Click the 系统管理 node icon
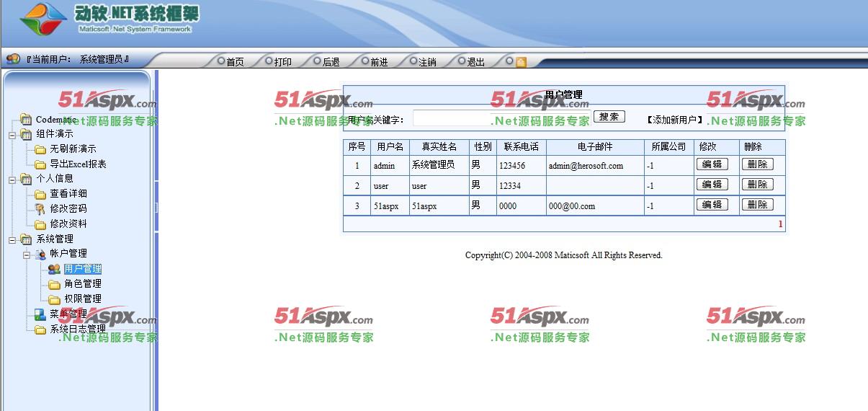Image resolution: width=868 pixels, height=411 pixels. click(x=27, y=239)
